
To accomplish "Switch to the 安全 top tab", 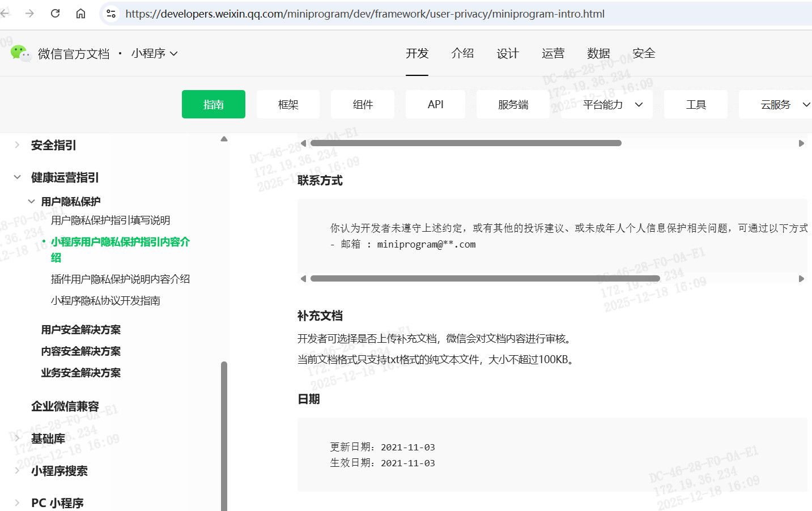I will [644, 53].
